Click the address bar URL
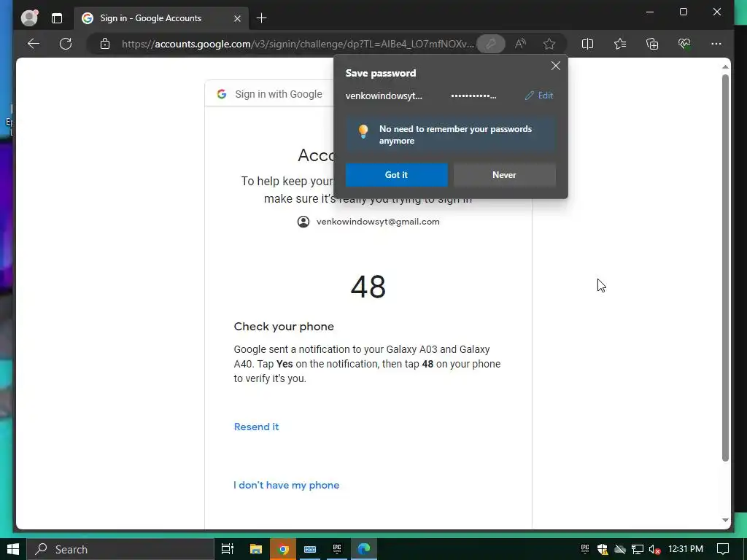Image resolution: width=747 pixels, height=560 pixels. [298, 44]
